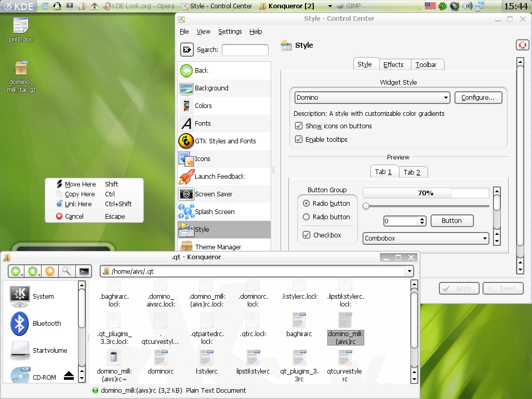The height and width of the screenshot is (399, 532).
Task: Expand Konqueror location bar history dropdown
Action: [409, 271]
